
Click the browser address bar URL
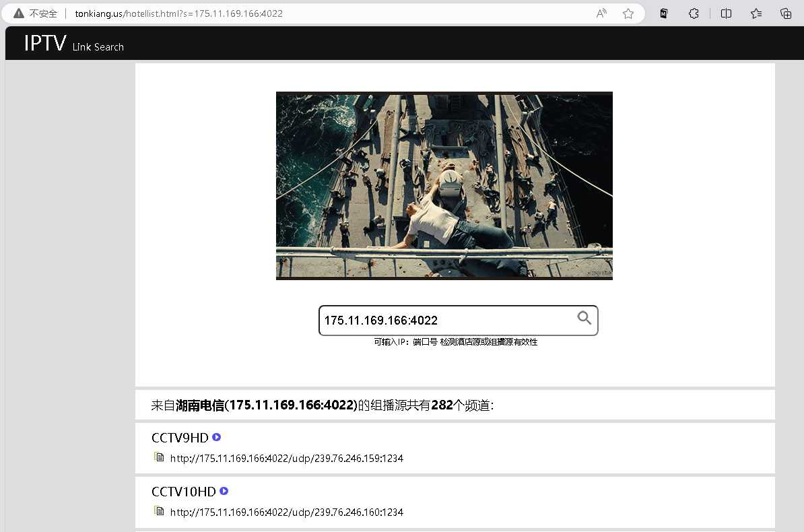click(x=179, y=13)
